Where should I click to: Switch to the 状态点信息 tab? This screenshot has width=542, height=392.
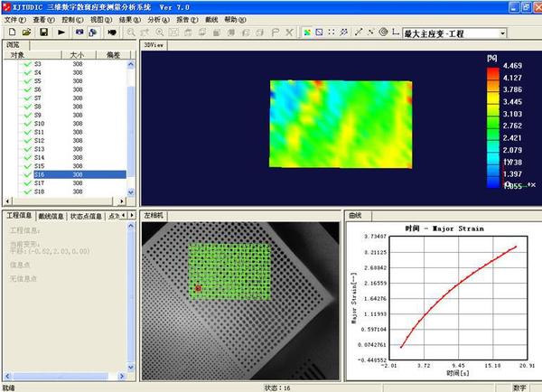(x=86, y=216)
